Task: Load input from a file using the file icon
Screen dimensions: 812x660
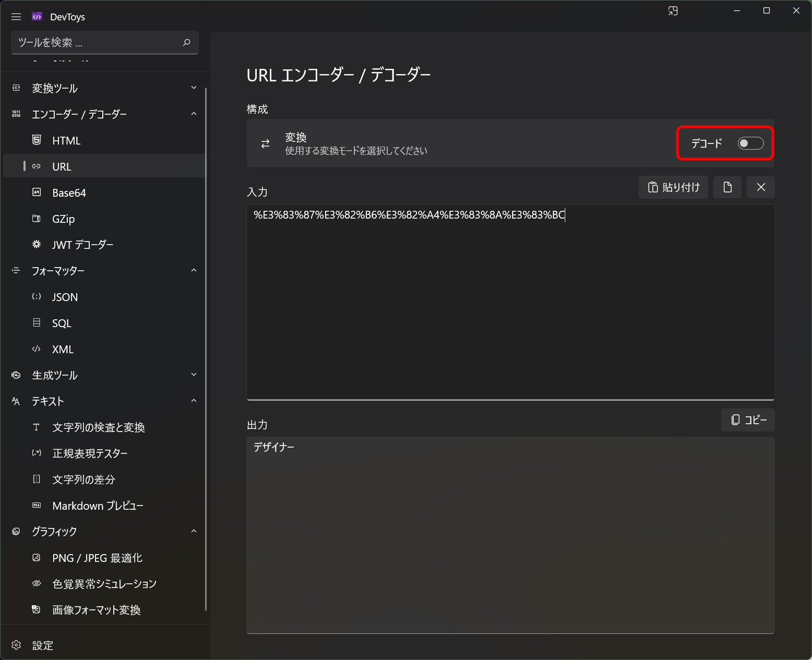Action: 727,187
